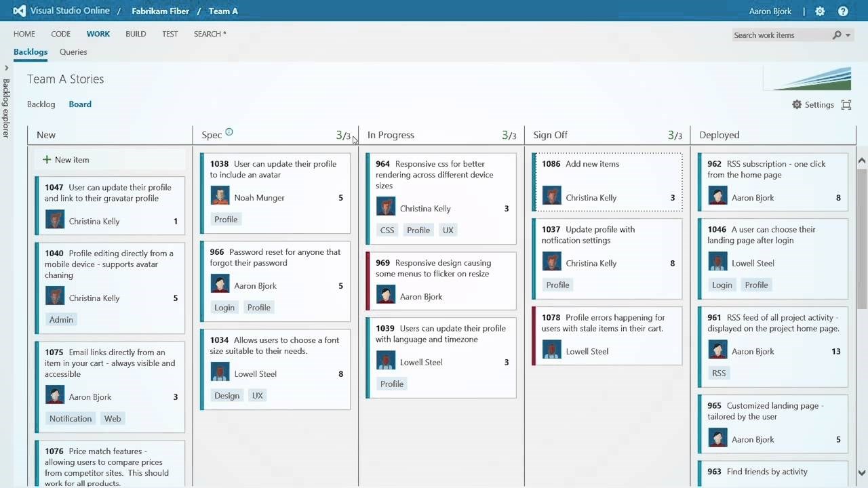Open Team A breadcrumb link
Image resolution: width=868 pixels, height=488 pixels.
(223, 12)
